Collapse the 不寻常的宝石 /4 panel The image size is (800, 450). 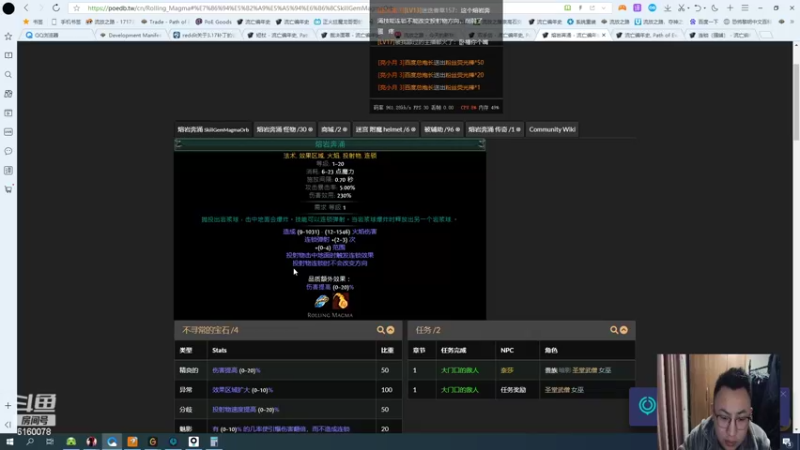point(390,330)
